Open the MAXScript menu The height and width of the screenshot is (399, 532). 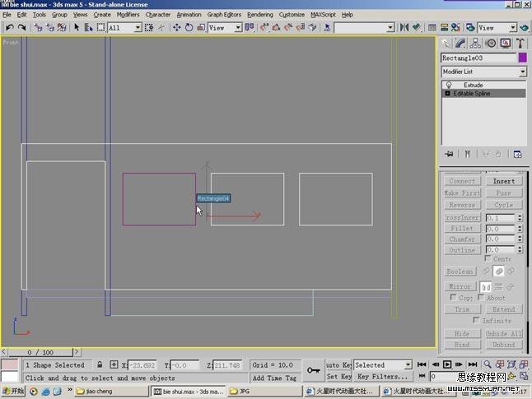pyautogui.click(x=323, y=15)
